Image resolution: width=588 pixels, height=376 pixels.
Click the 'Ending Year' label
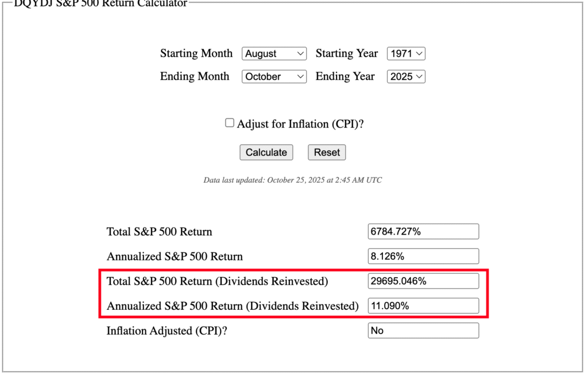click(x=345, y=76)
